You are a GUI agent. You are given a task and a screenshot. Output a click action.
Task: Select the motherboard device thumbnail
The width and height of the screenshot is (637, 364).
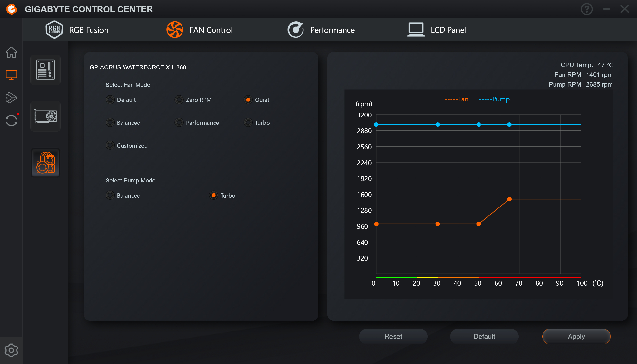coord(46,70)
